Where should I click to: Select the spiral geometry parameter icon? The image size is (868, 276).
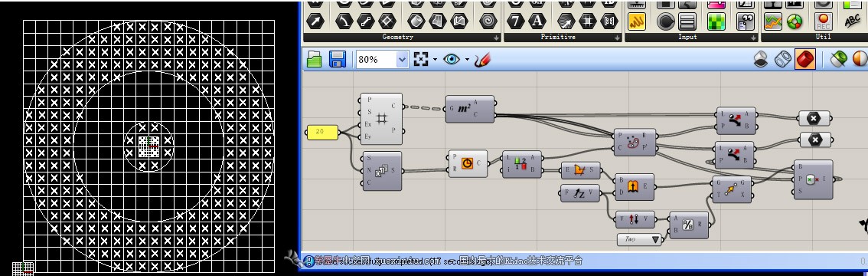pos(488,21)
